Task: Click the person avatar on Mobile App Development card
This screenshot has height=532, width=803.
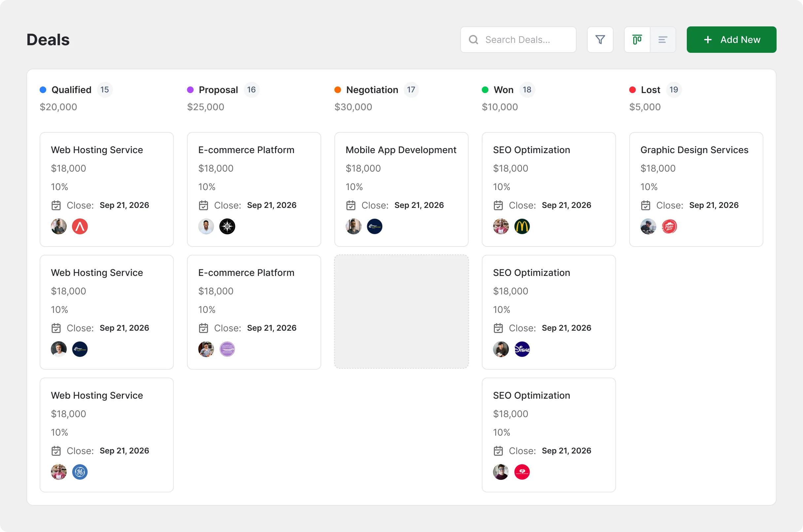Action: click(x=354, y=226)
